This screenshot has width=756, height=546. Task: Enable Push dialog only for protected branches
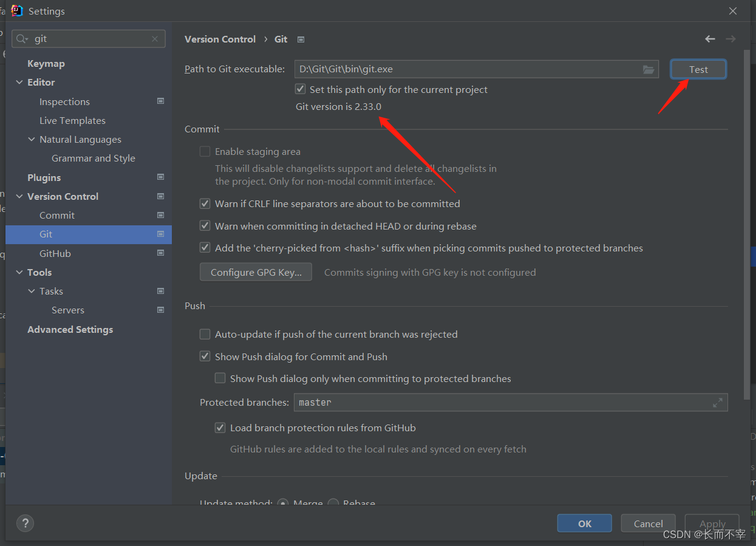pos(220,378)
